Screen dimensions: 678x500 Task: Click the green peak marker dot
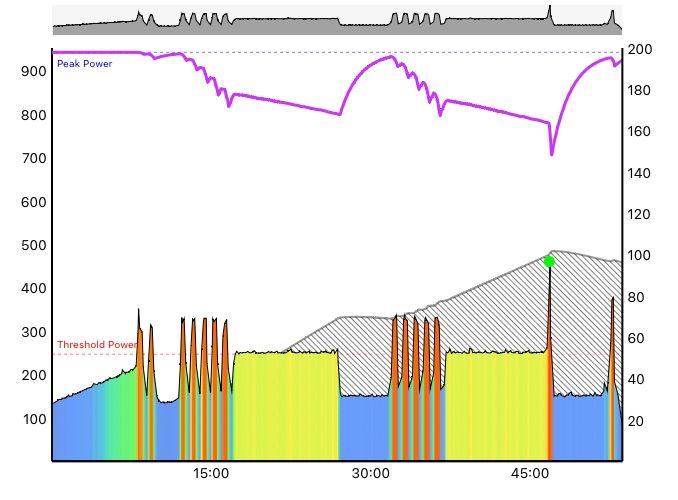tap(549, 261)
